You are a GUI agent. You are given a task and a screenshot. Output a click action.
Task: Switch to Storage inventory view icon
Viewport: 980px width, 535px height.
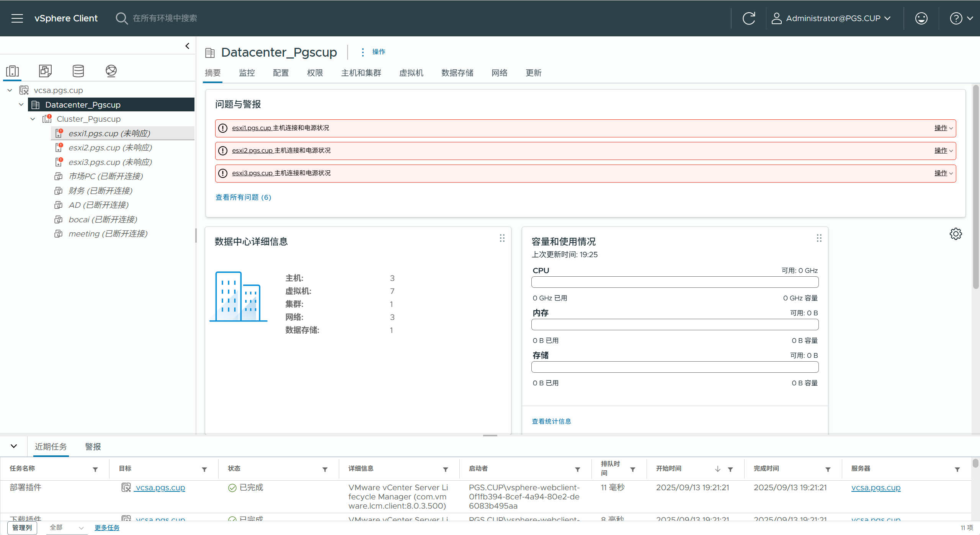tap(78, 71)
